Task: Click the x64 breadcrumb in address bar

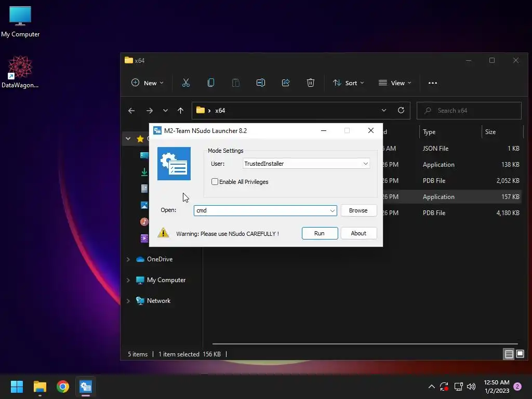Action: (x=220, y=111)
